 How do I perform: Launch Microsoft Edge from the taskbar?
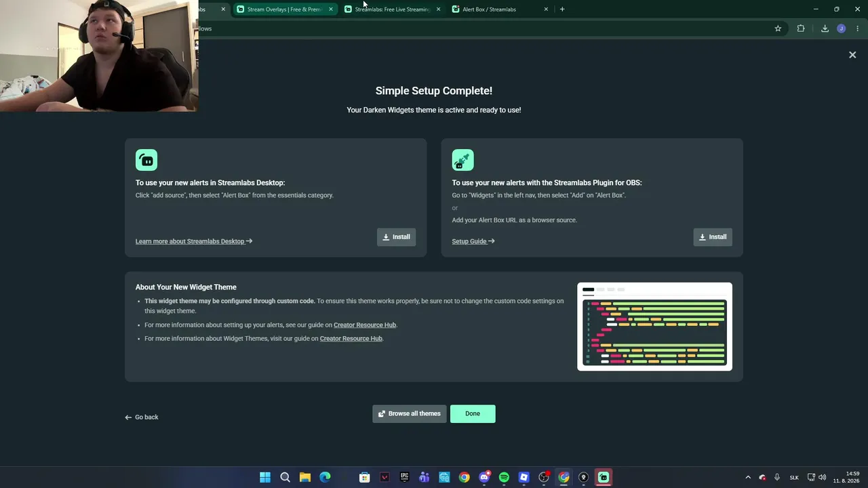tap(325, 477)
